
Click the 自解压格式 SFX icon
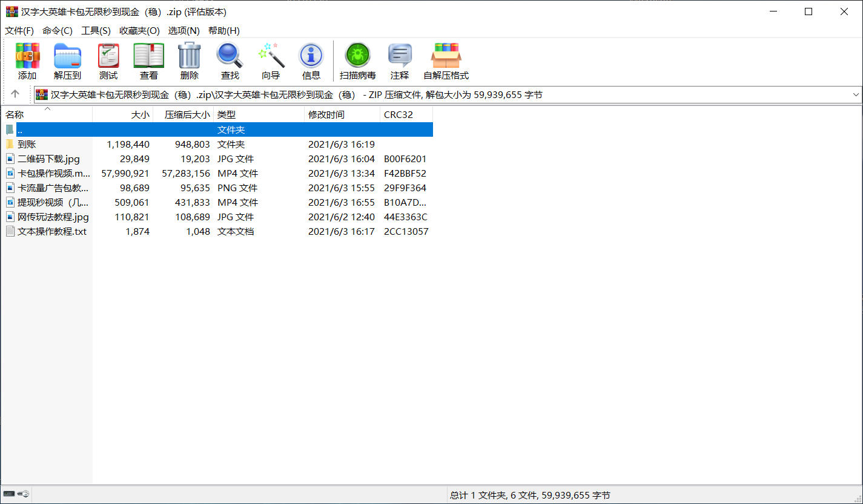[446, 56]
